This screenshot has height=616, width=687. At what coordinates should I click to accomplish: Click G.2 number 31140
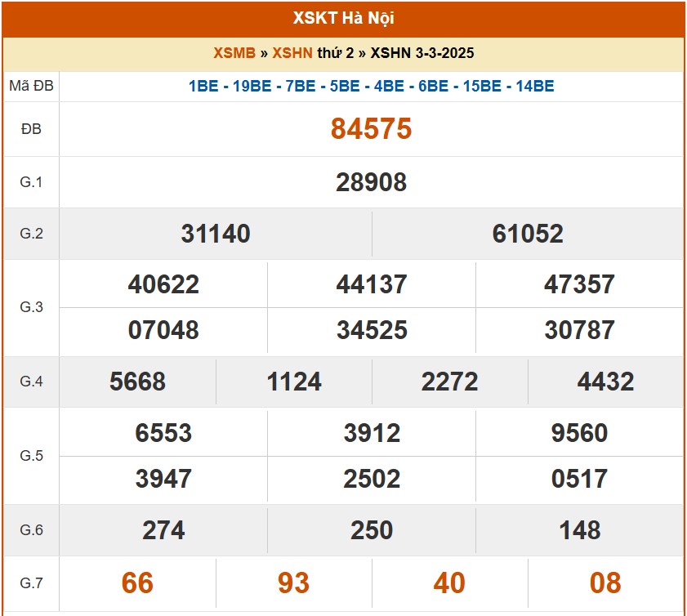216,234
